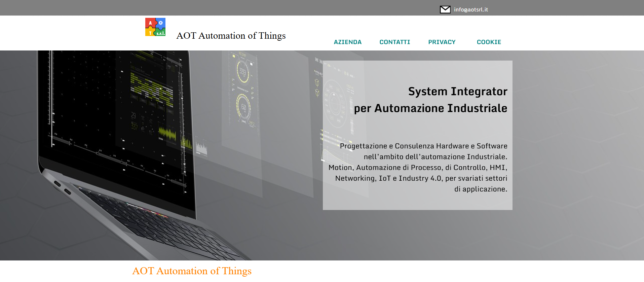The height and width of the screenshot is (282, 644).
Task: Click the blue gear puzzle piece in logo
Action: 161,23
